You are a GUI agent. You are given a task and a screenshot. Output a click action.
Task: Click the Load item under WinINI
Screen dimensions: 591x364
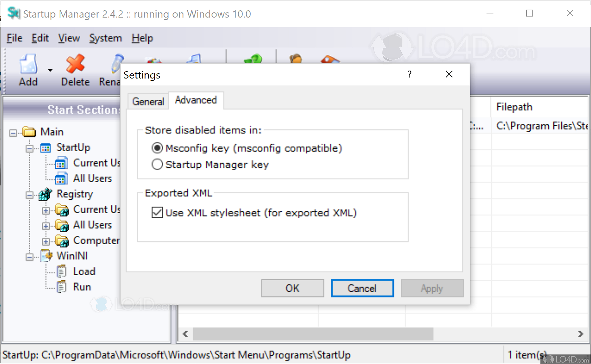[x=84, y=271]
